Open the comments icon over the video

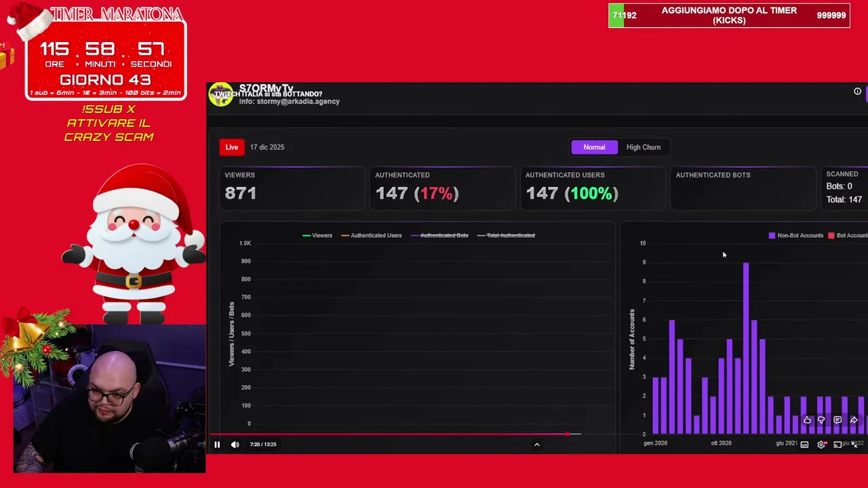coord(837,420)
